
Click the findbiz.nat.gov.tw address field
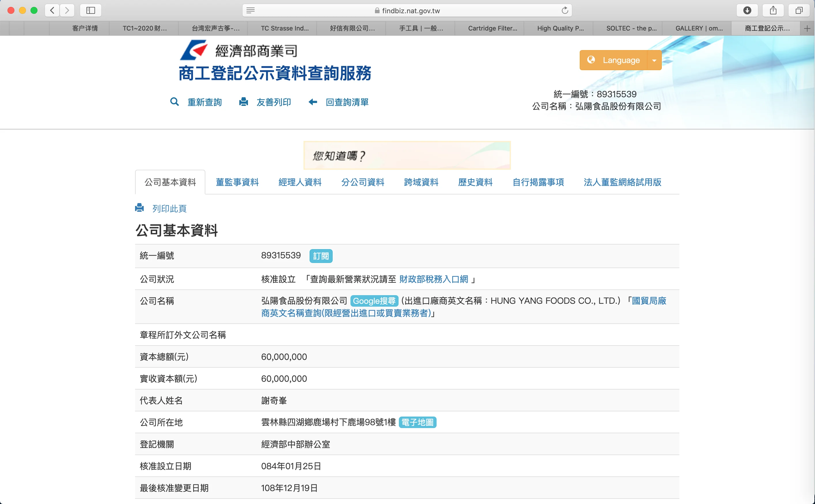point(410,11)
